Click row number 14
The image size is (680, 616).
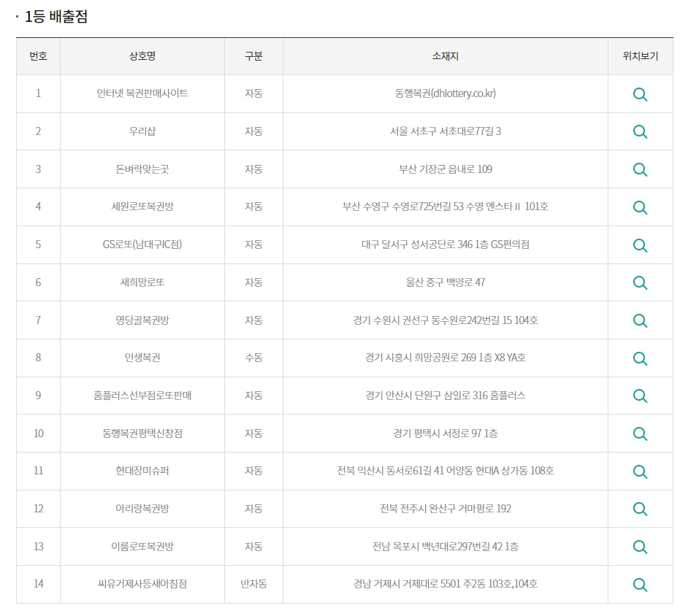tap(38, 583)
